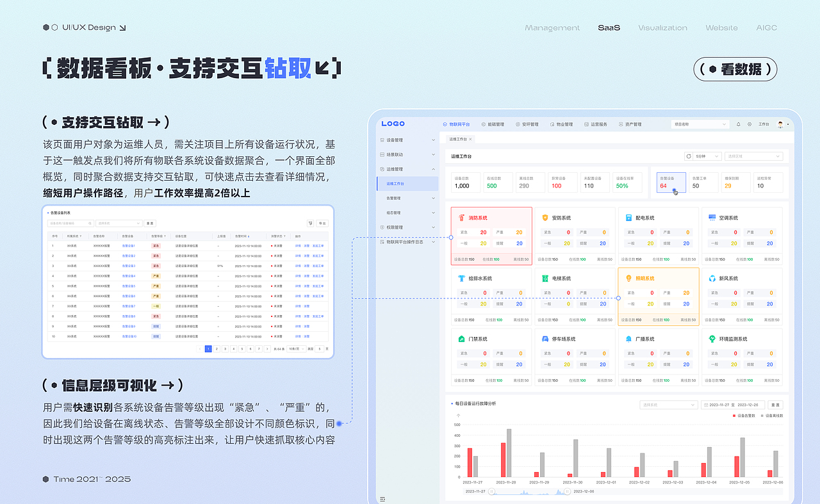The image size is (820, 504).
Task: Open the notification bell in the top bar
Action: click(737, 124)
